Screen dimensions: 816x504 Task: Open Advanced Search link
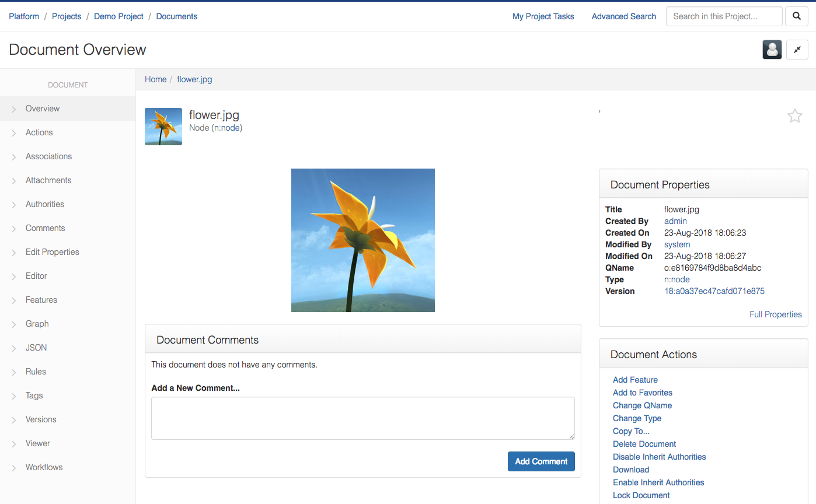coord(624,16)
